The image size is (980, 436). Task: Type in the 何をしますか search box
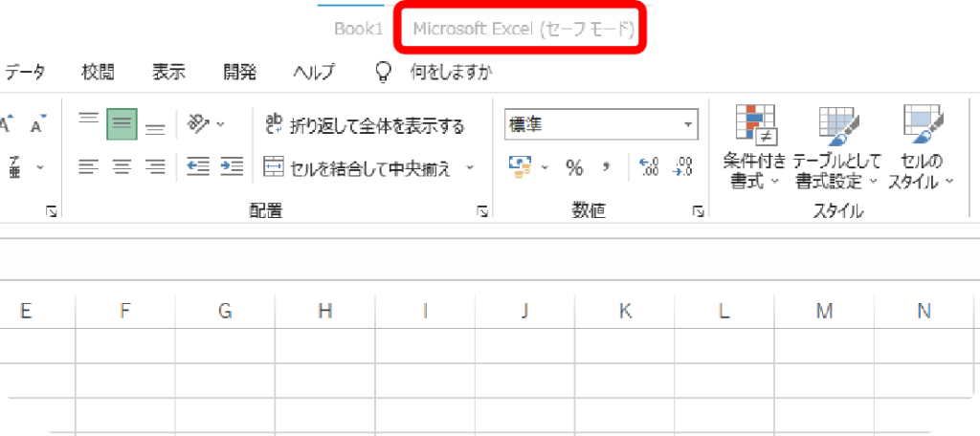click(x=451, y=72)
